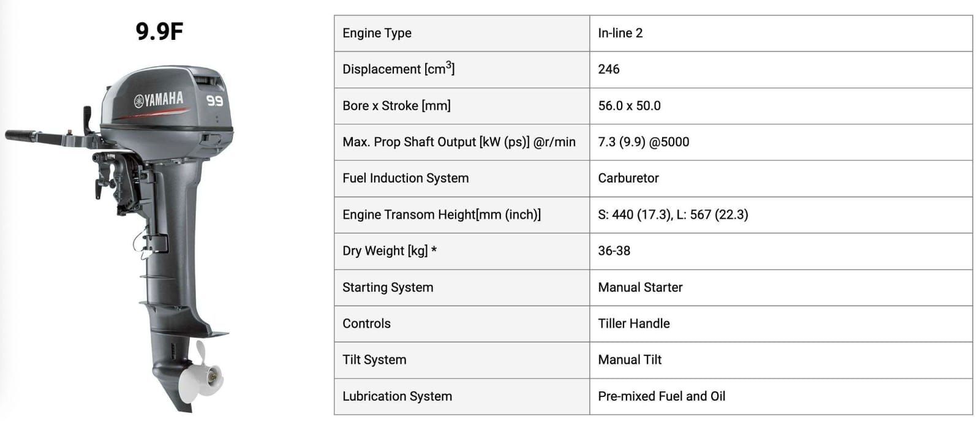This screenshot has height=438, width=980.
Task: Select the Manual Starter value
Action: tap(640, 287)
